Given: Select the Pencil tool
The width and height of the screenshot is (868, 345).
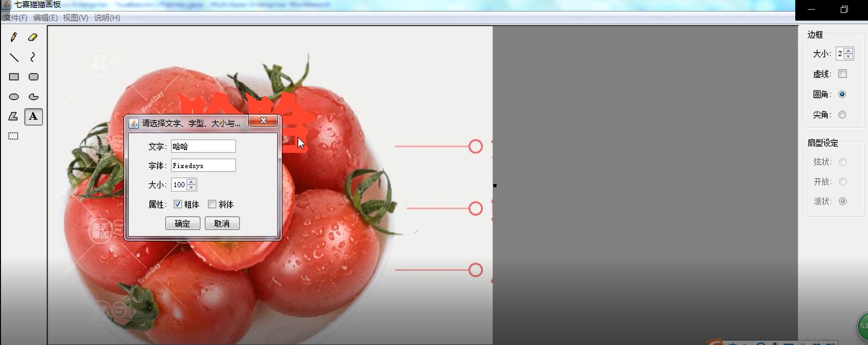Looking at the screenshot, I should click(13, 37).
